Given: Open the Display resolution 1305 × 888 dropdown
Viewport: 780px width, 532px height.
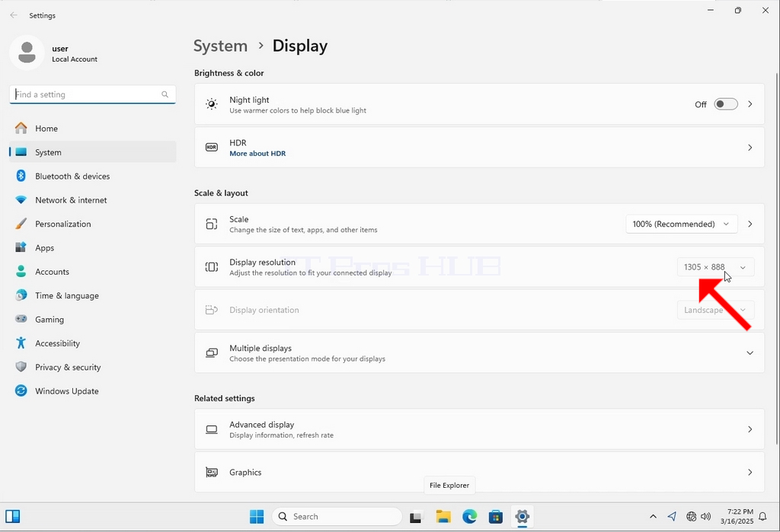Looking at the screenshot, I should coord(715,267).
